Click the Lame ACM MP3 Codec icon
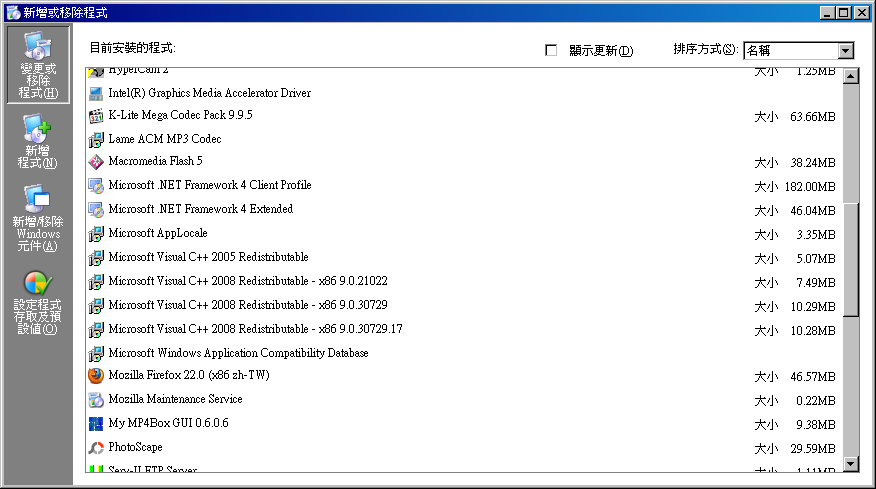 pyautogui.click(x=96, y=139)
